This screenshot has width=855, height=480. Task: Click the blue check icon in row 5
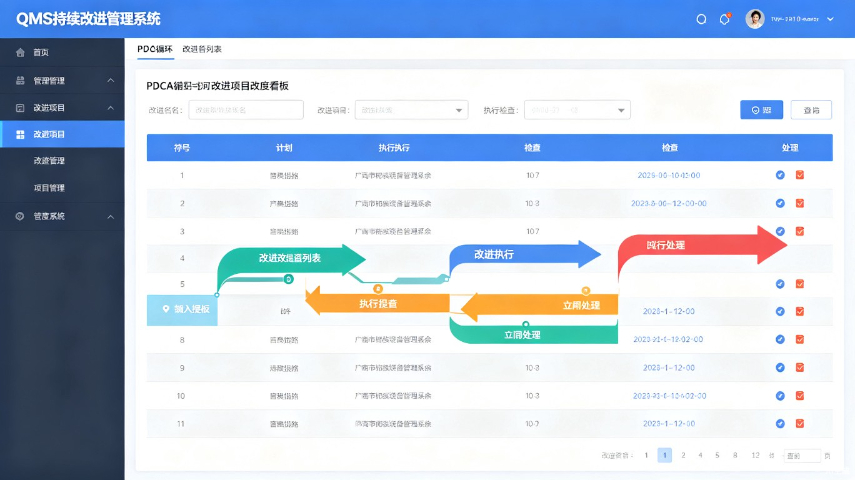[x=780, y=284]
